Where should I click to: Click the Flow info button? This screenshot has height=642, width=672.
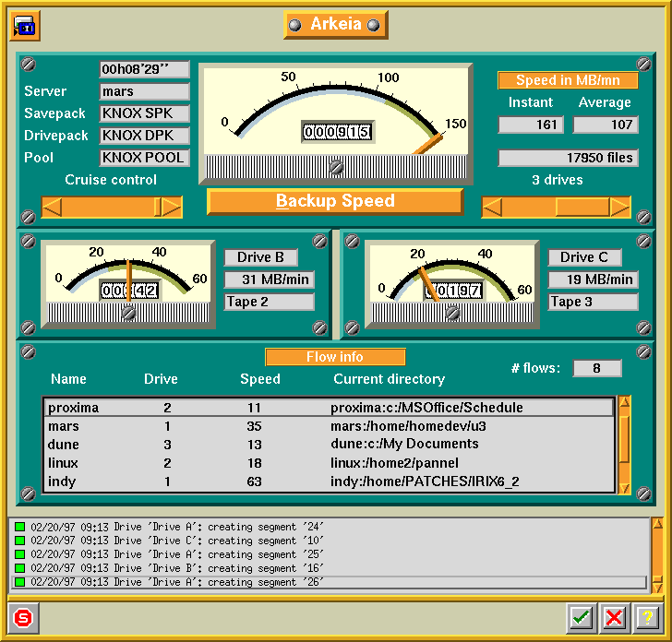pyautogui.click(x=335, y=357)
